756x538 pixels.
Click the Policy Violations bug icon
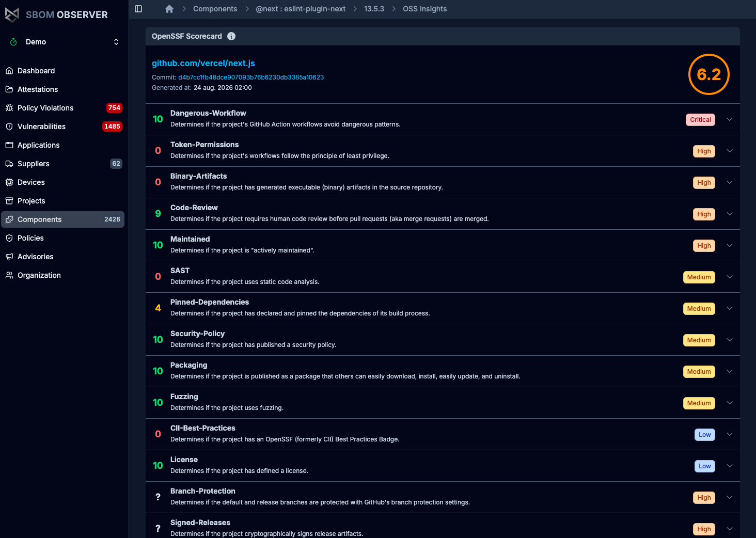(9, 108)
